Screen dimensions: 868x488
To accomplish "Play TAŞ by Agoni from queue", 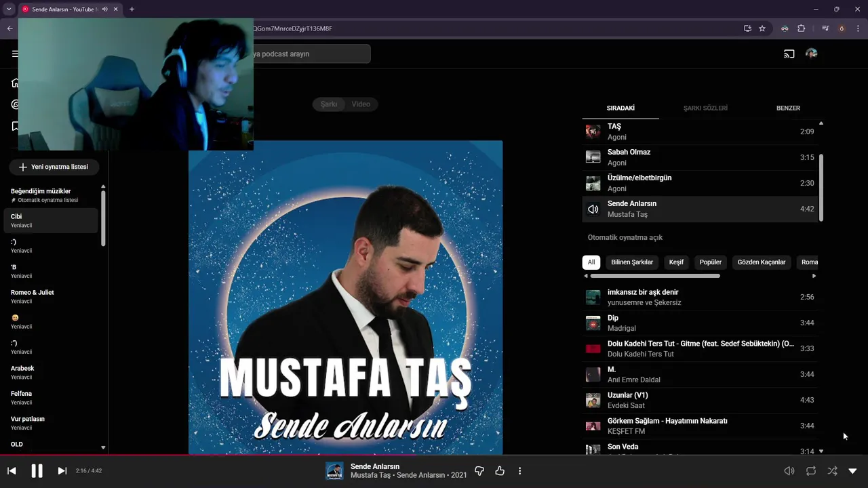I will click(x=700, y=131).
